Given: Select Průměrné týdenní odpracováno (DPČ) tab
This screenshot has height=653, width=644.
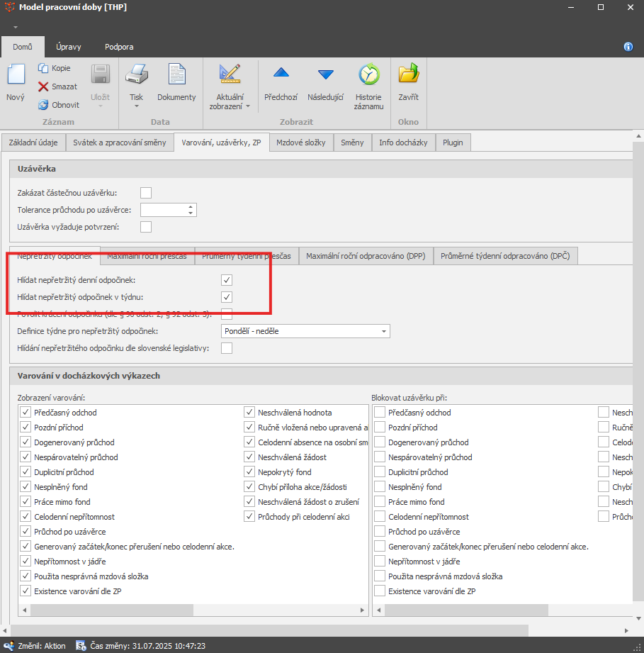Looking at the screenshot, I should pos(505,256).
